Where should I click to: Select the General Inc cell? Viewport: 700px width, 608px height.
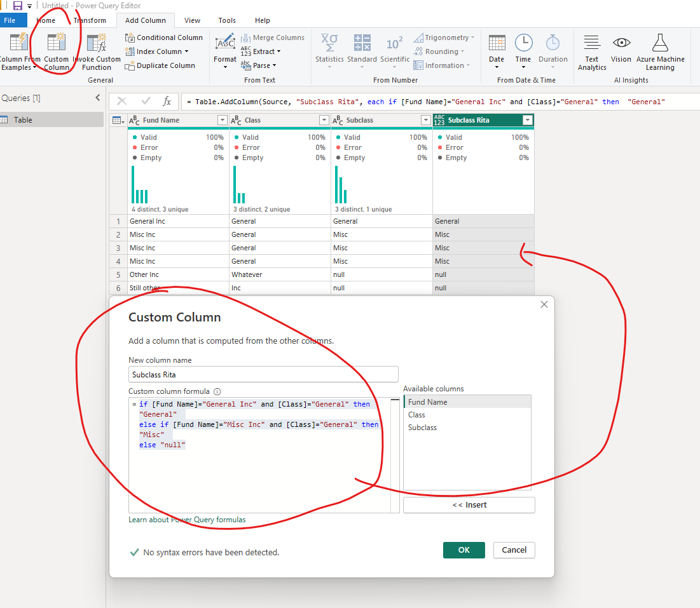click(x=178, y=221)
